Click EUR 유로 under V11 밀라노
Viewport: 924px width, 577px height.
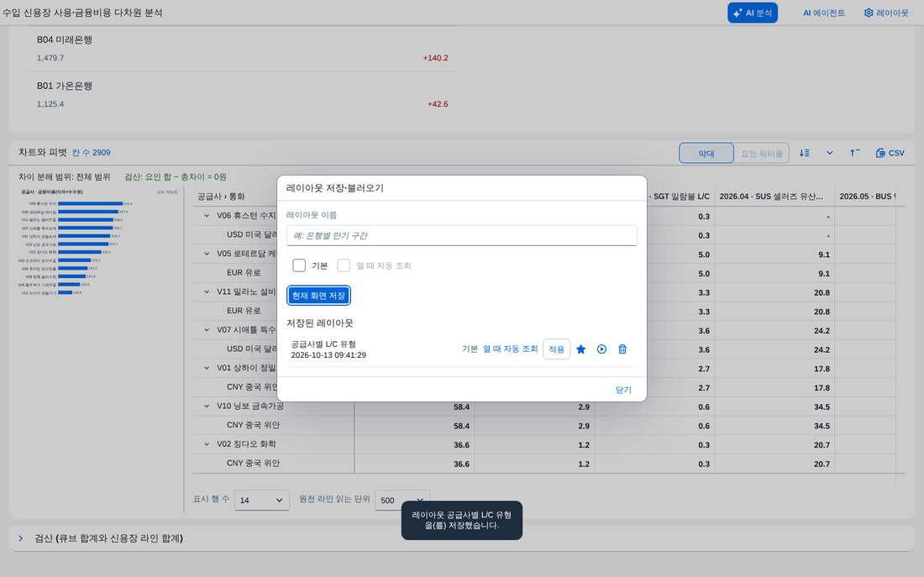(244, 311)
